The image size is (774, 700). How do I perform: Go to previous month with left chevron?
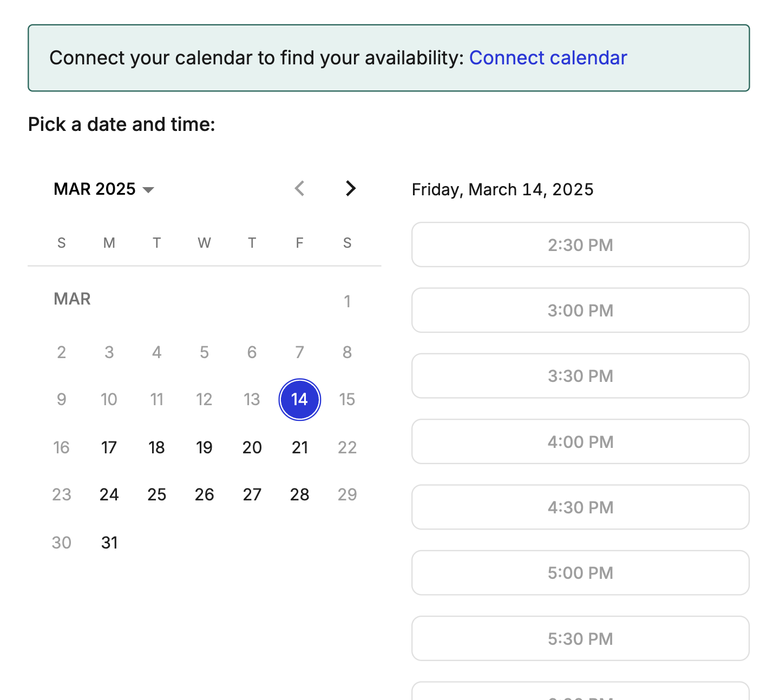[x=299, y=188]
